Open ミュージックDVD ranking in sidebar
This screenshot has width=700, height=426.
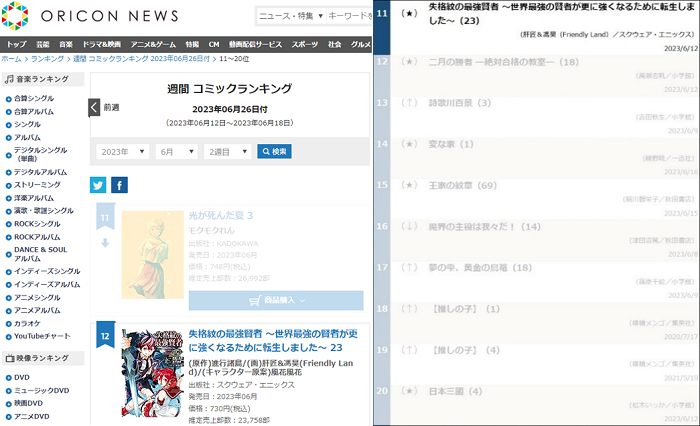[42, 390]
